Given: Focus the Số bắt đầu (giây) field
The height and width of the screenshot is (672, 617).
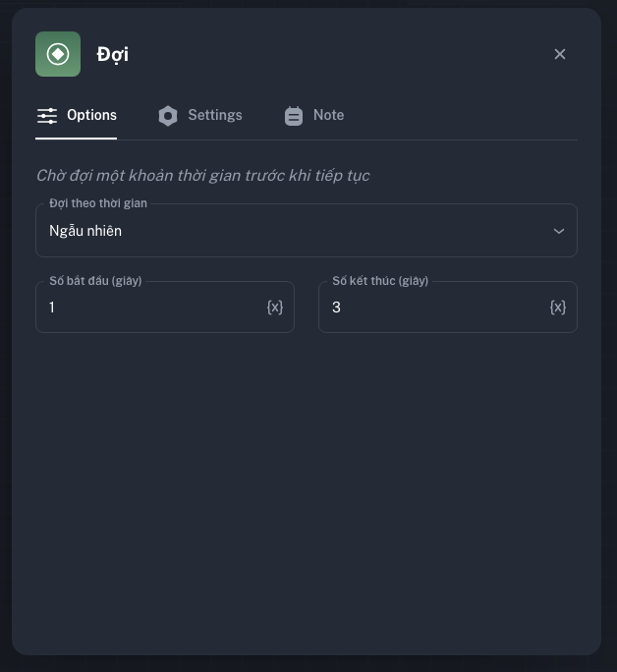Looking at the screenshot, I should click(x=165, y=307).
